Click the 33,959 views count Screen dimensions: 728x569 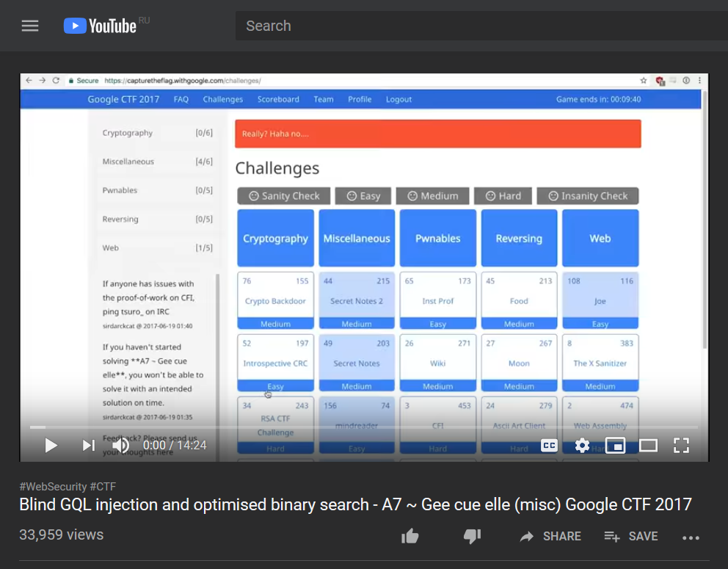pyautogui.click(x=62, y=534)
